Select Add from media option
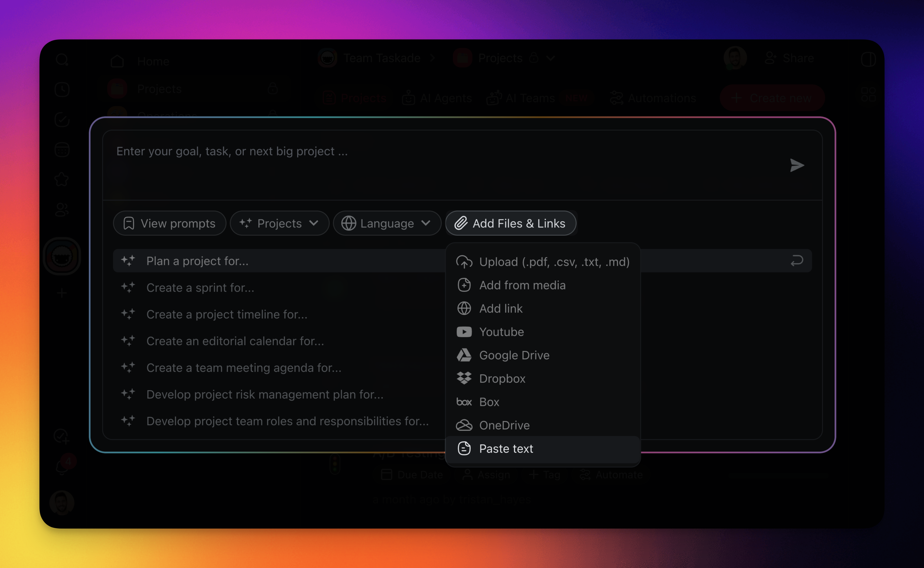924x568 pixels. (x=522, y=285)
